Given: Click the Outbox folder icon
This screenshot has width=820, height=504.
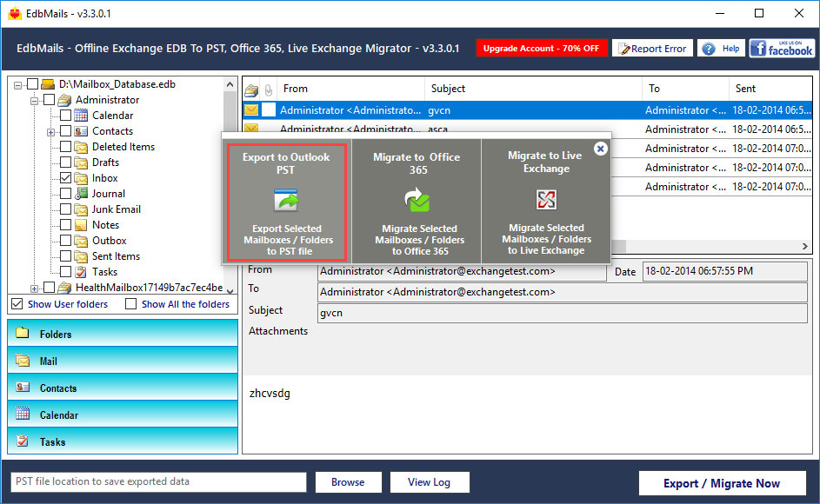Looking at the screenshot, I should pos(81,241).
